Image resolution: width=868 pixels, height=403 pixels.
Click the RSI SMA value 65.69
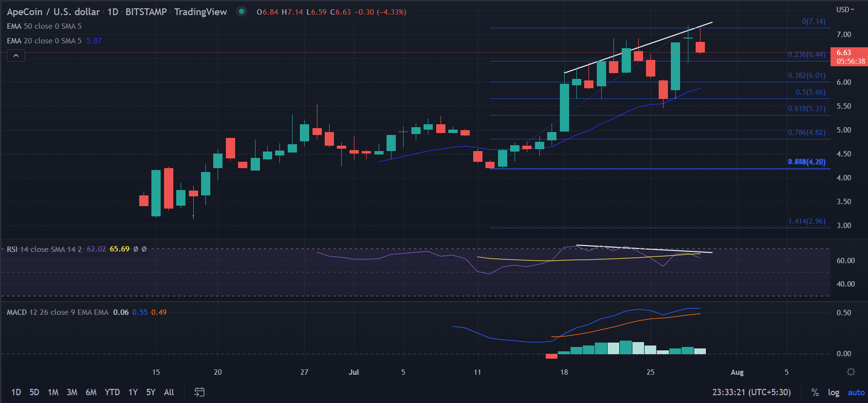[119, 249]
